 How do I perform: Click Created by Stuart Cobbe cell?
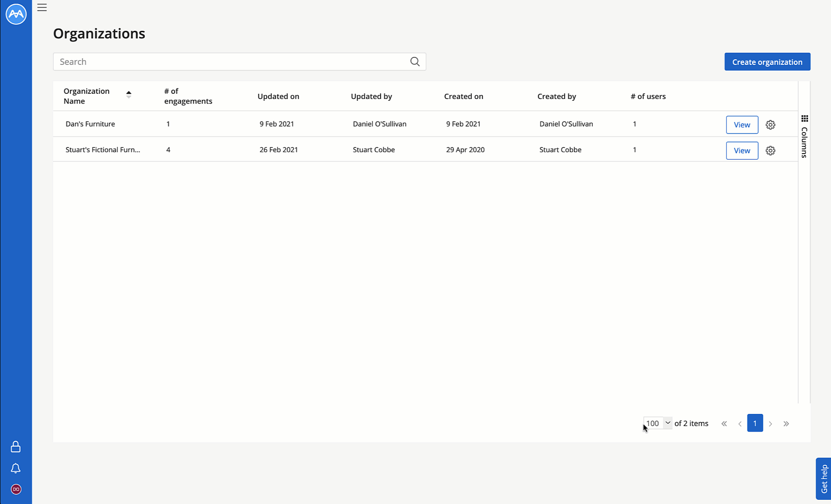point(560,149)
